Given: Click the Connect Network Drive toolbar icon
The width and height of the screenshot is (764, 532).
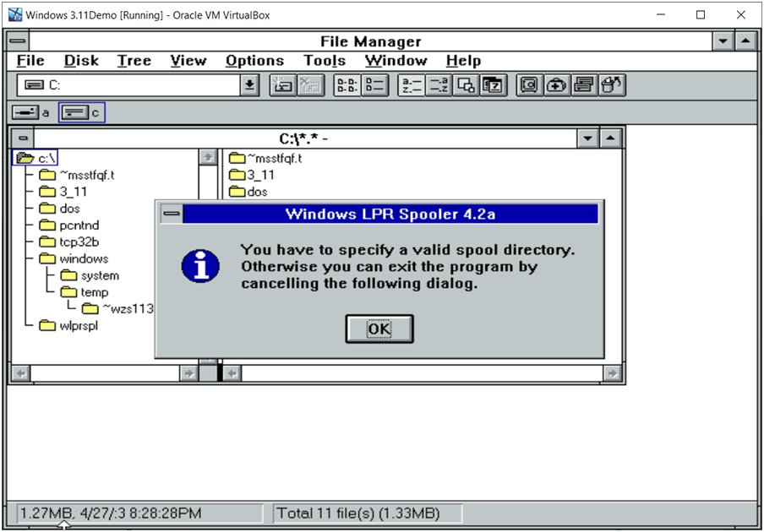Looking at the screenshot, I should 283,85.
